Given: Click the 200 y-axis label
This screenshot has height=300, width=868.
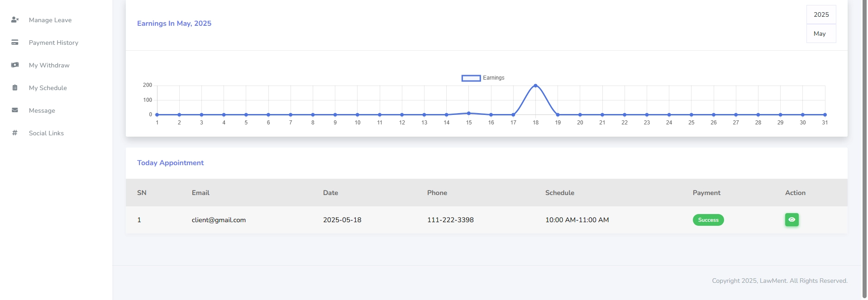Looking at the screenshot, I should 148,85.
